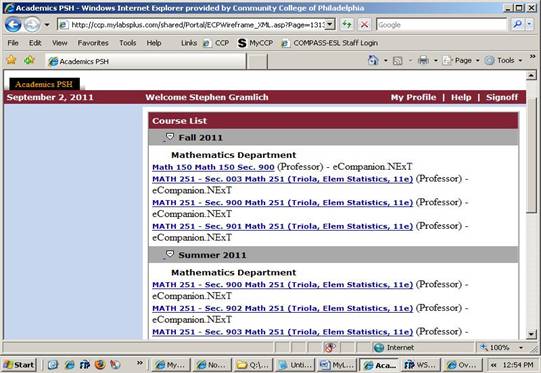The height and width of the screenshot is (373, 541).
Task: Click the Refresh page icon
Action: click(x=347, y=24)
